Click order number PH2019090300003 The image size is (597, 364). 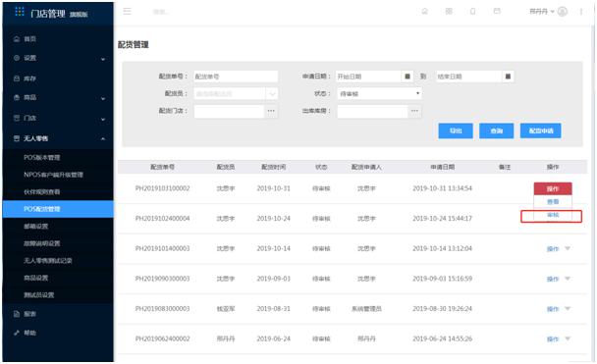tap(163, 279)
